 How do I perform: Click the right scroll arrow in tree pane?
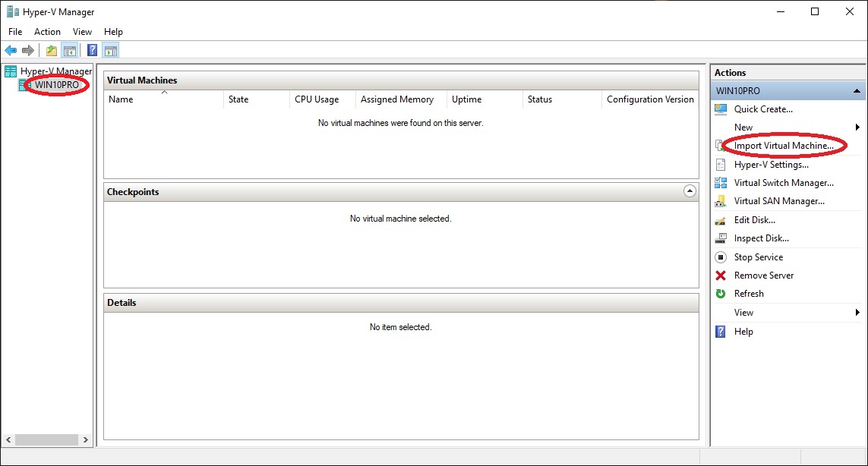(x=85, y=440)
